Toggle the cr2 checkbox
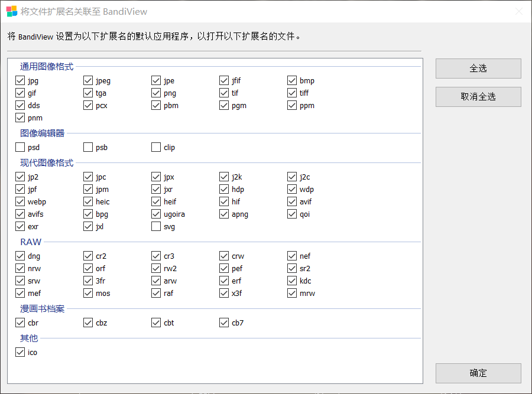The height and width of the screenshot is (394, 532). pos(88,256)
